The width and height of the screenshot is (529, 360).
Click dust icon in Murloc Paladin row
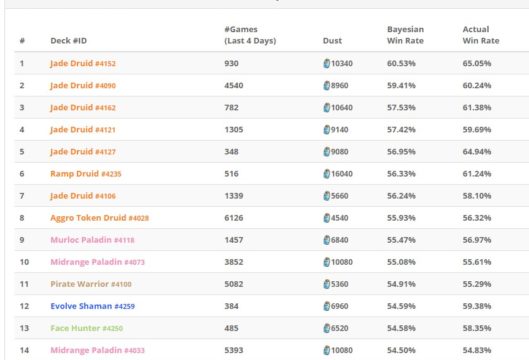pyautogui.click(x=327, y=240)
